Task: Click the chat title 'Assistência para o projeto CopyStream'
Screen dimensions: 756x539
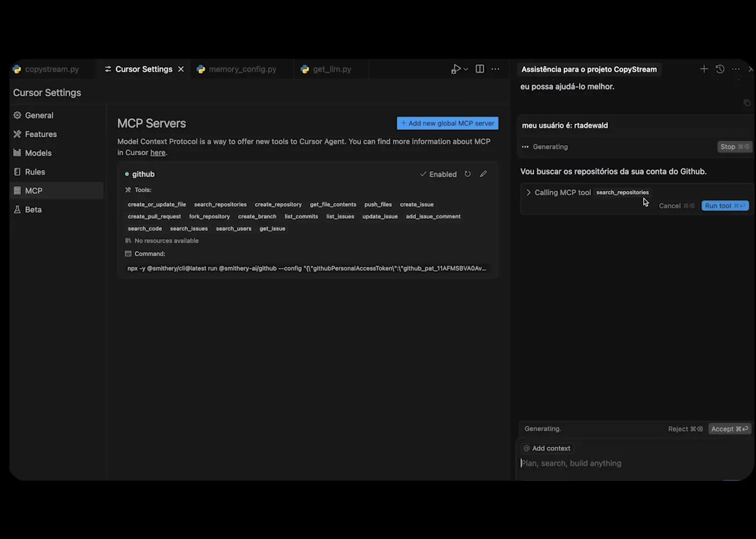Action: click(589, 69)
